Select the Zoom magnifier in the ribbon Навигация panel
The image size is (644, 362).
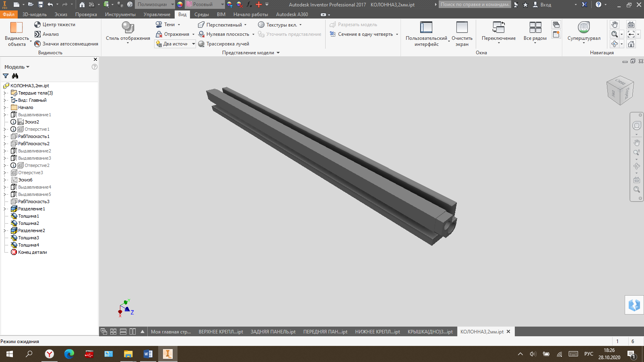[x=615, y=34]
